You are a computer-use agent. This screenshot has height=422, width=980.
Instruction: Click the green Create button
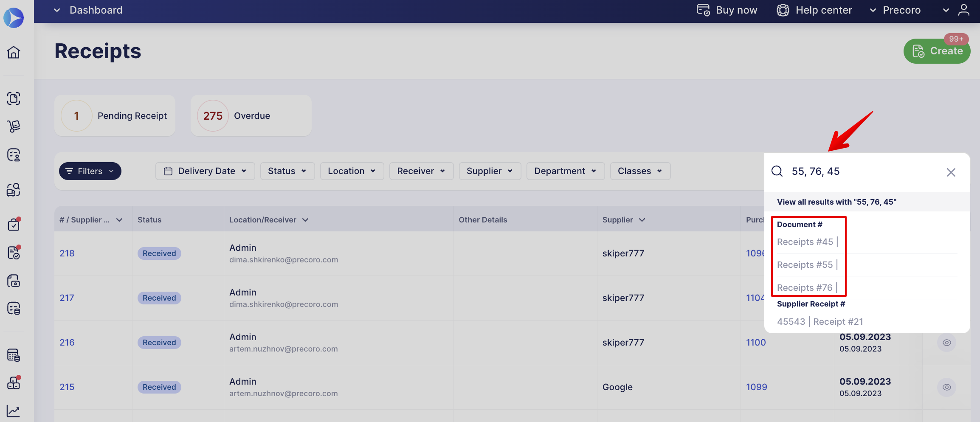(x=937, y=51)
